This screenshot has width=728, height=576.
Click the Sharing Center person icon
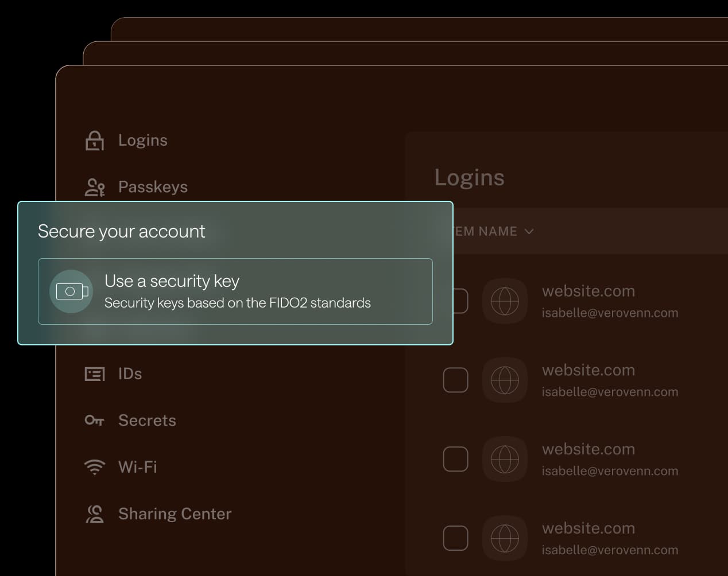(x=95, y=514)
